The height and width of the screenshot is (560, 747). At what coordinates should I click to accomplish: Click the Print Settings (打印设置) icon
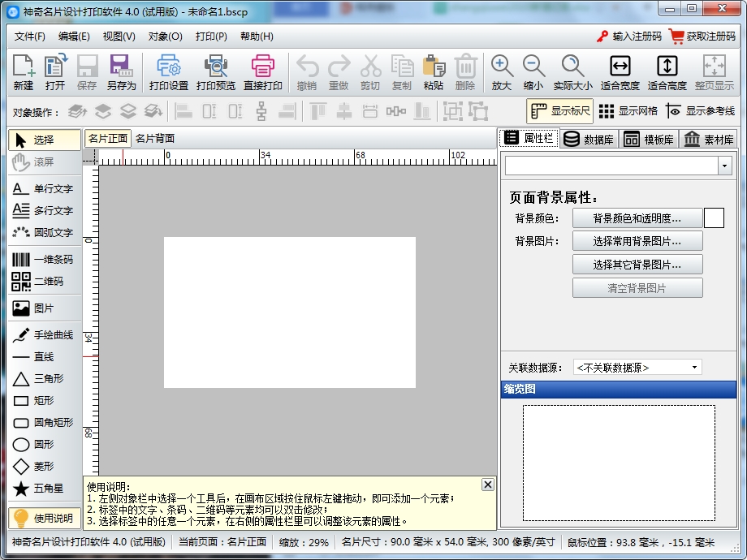[x=168, y=72]
